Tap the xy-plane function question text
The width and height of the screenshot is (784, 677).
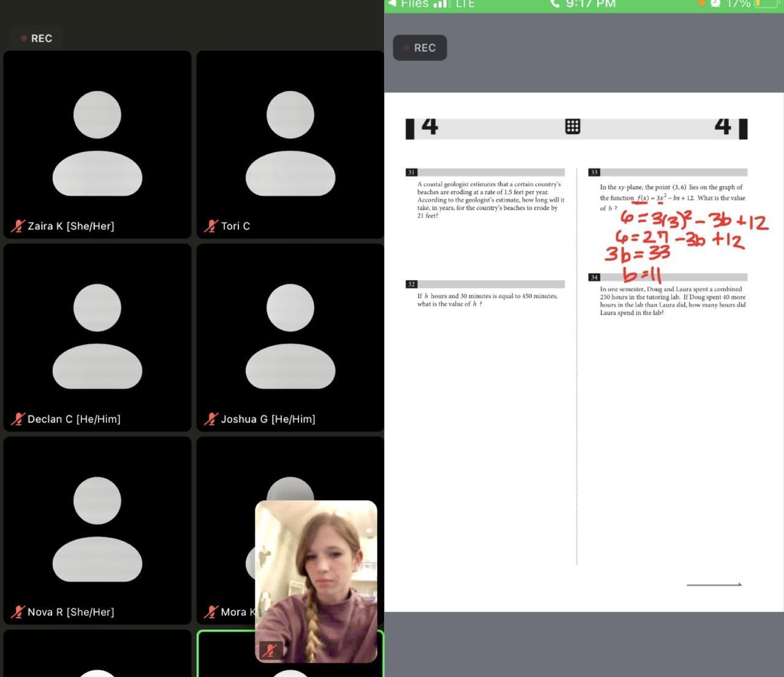click(673, 197)
